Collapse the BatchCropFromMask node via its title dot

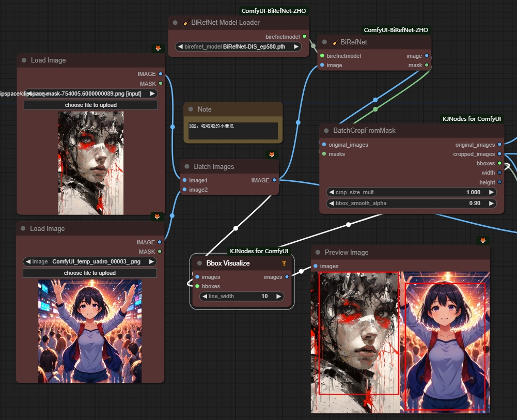tap(326, 131)
